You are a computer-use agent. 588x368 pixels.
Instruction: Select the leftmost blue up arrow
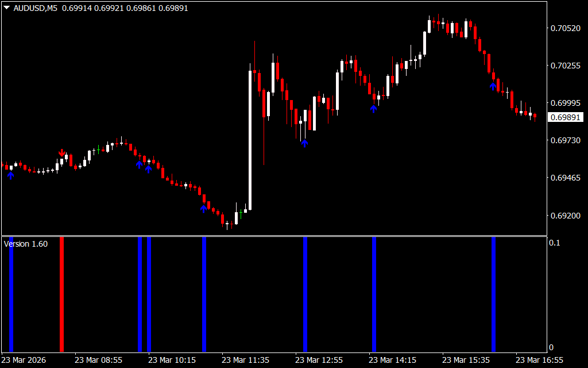[x=10, y=175]
